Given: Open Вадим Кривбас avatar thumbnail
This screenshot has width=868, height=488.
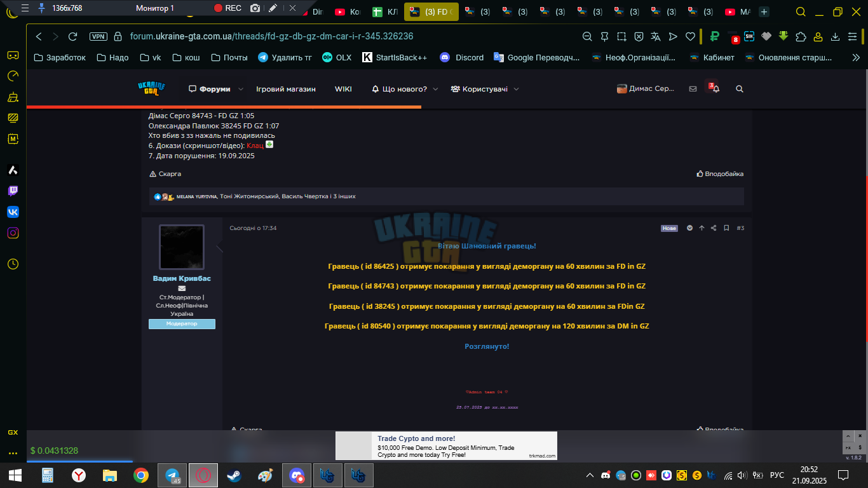Looking at the screenshot, I should pos(182,247).
